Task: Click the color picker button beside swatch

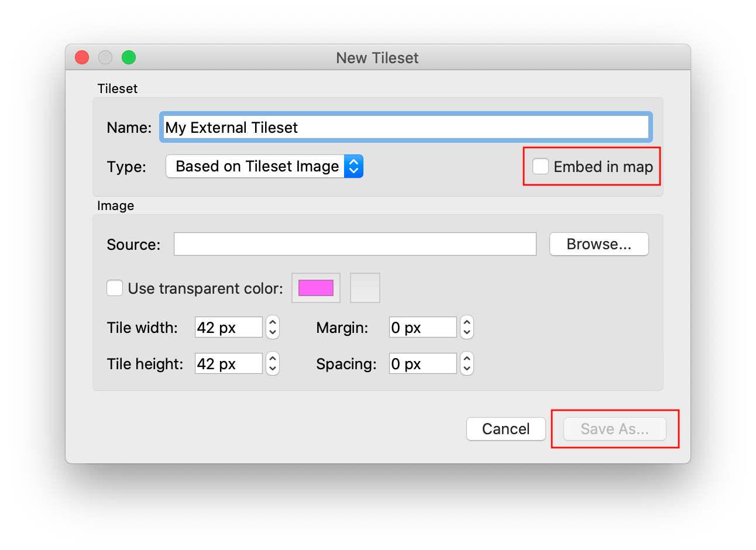Action: [365, 288]
